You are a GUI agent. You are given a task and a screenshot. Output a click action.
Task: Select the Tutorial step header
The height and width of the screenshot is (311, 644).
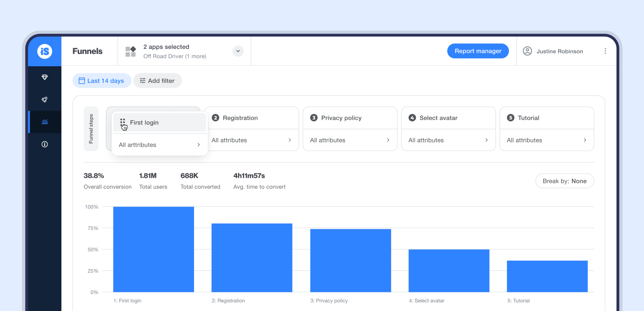tap(547, 118)
